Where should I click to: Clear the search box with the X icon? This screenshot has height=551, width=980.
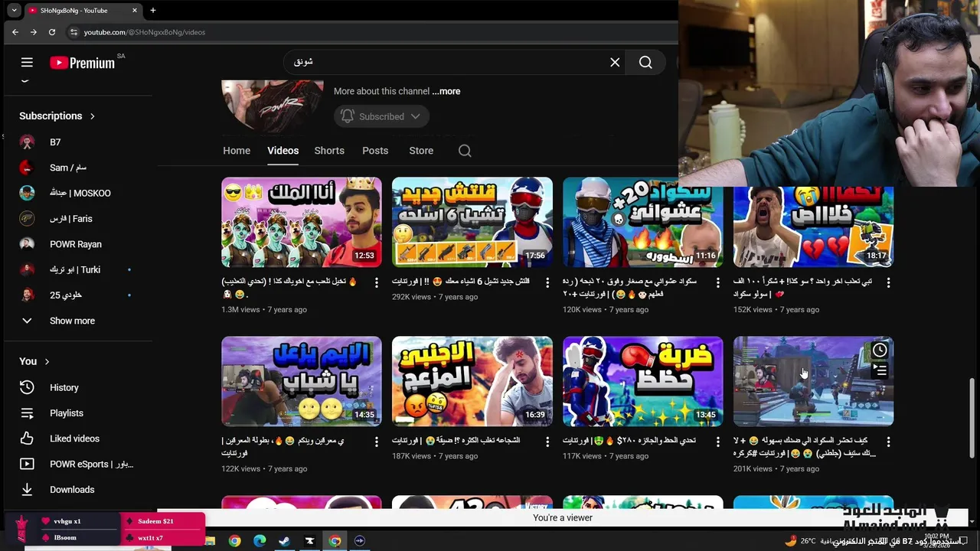tap(615, 63)
